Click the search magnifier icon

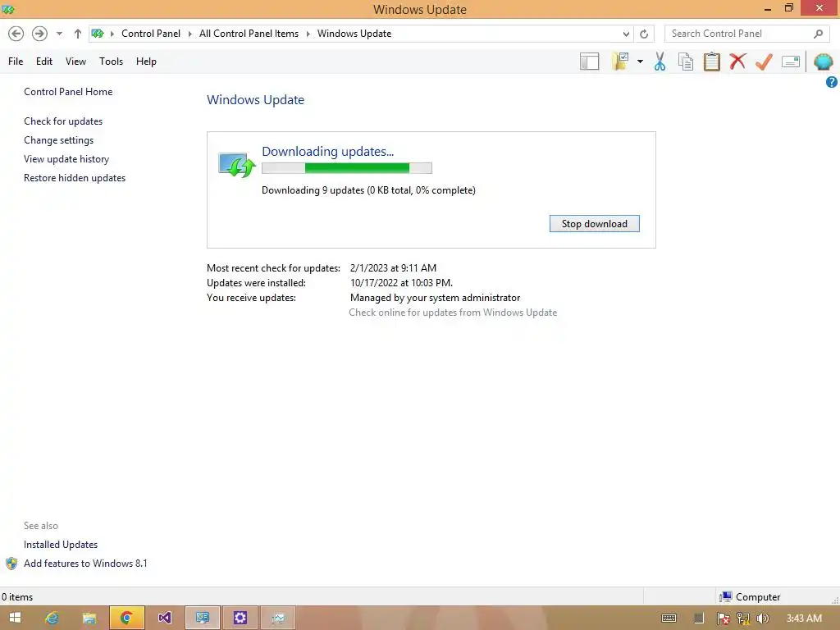(818, 34)
